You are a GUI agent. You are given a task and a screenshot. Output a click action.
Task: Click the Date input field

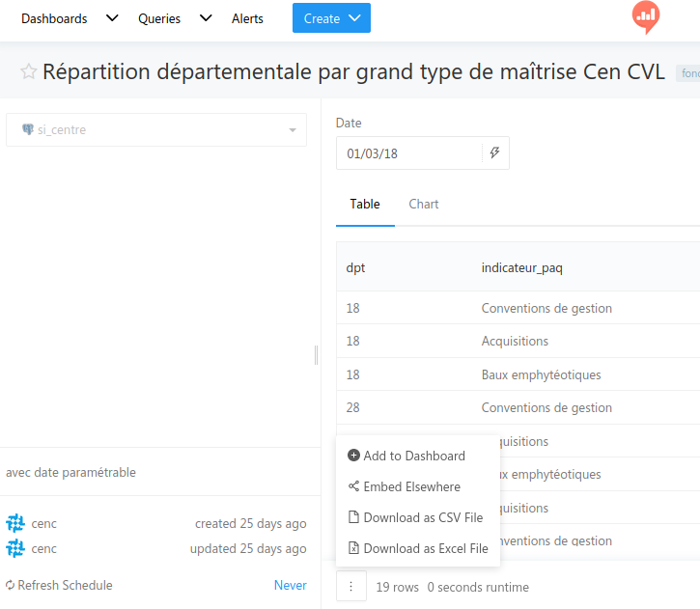(x=408, y=152)
